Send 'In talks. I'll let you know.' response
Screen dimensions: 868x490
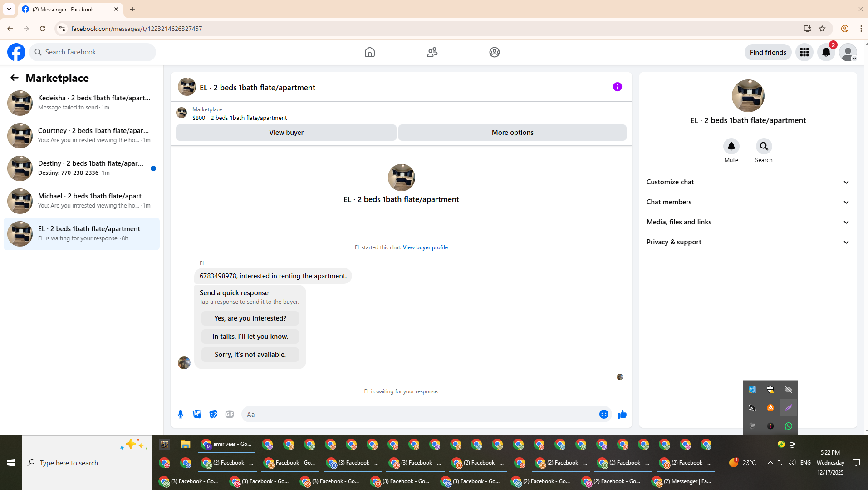point(250,337)
